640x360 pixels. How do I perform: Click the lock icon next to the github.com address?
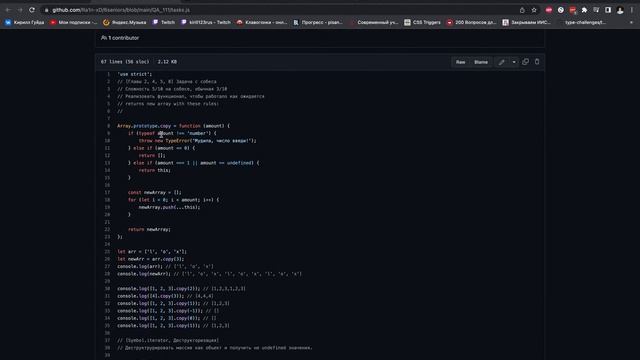(47, 10)
